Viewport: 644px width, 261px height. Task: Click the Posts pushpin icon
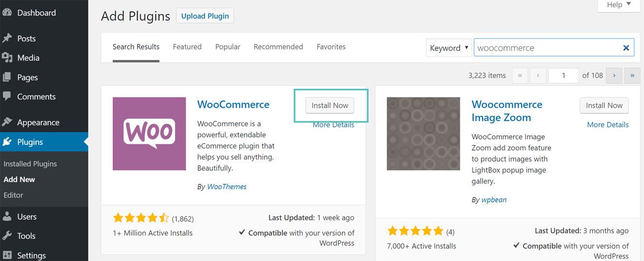[x=7, y=38]
